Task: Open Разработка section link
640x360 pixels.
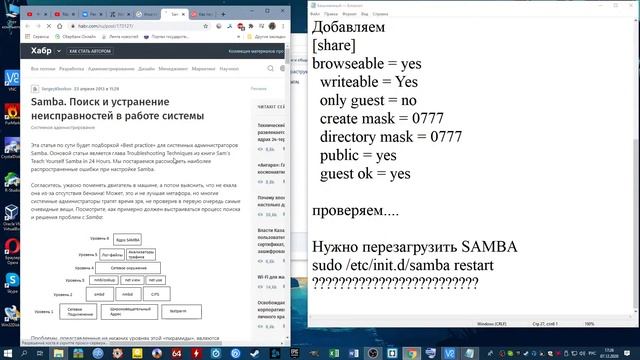Action: click(71, 69)
